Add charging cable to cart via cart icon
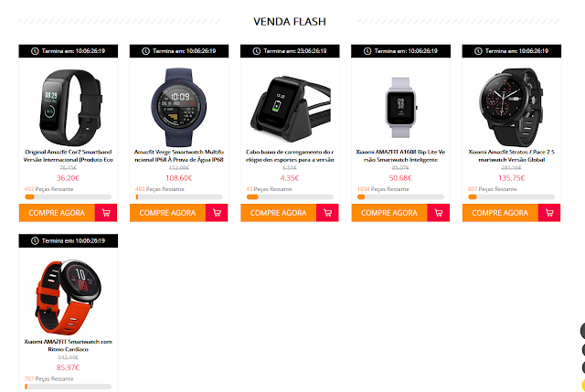 [x=327, y=213]
